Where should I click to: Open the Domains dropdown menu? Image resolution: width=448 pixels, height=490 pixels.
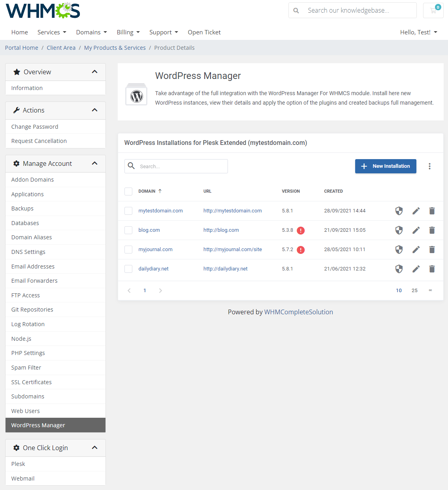click(92, 32)
